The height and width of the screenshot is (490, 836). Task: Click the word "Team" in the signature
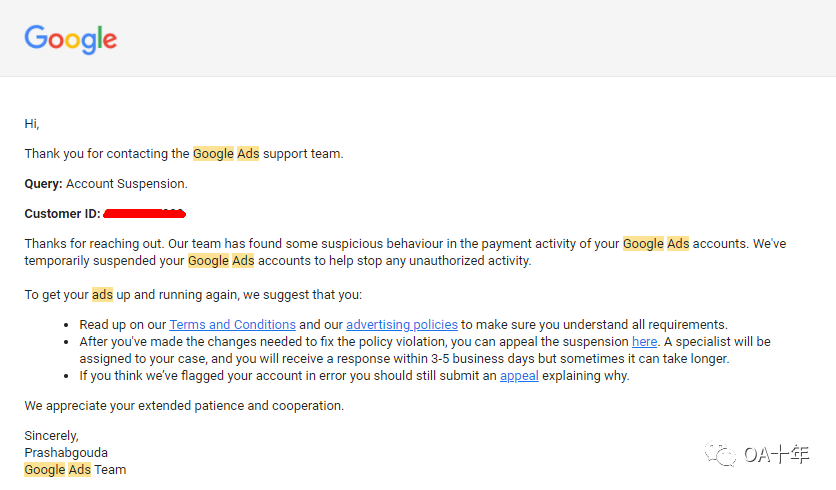110,470
